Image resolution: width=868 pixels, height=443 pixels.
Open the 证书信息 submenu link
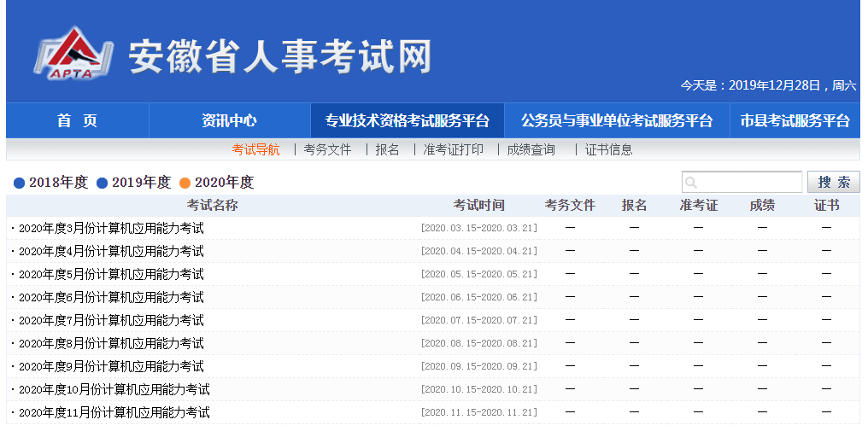608,149
